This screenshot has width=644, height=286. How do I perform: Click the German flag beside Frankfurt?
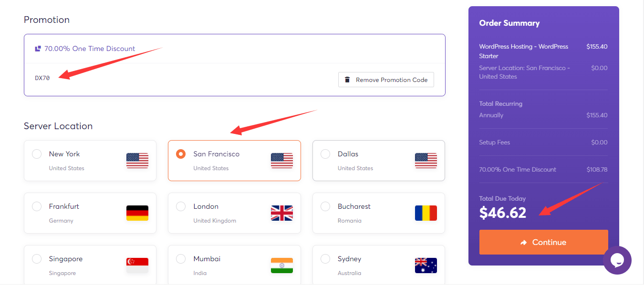[x=137, y=213]
